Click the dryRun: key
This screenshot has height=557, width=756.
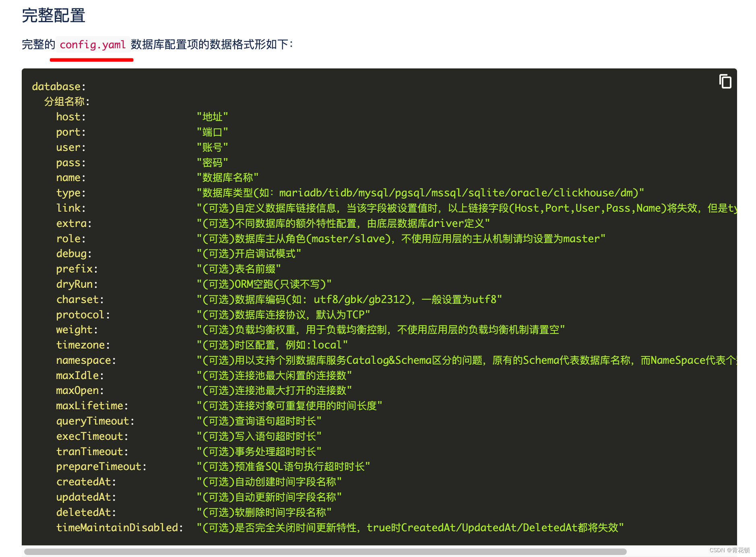pyautogui.click(x=77, y=284)
